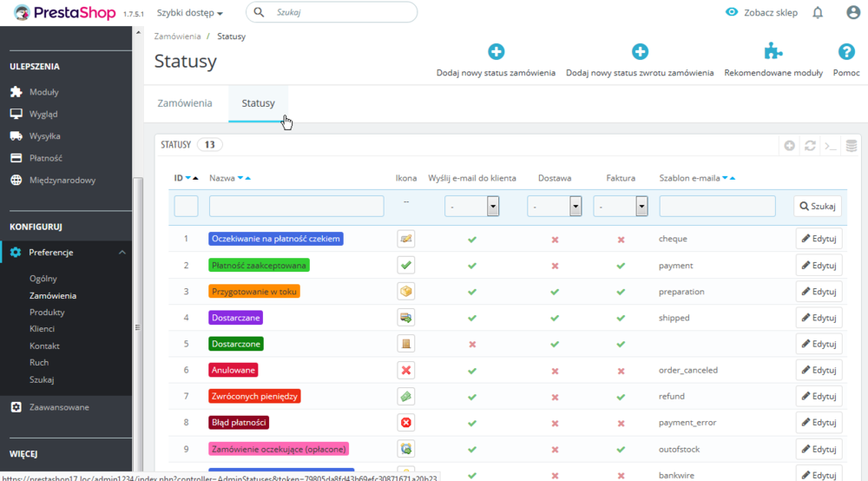Select the Statusy tab
The height and width of the screenshot is (481, 868).
coord(258,103)
